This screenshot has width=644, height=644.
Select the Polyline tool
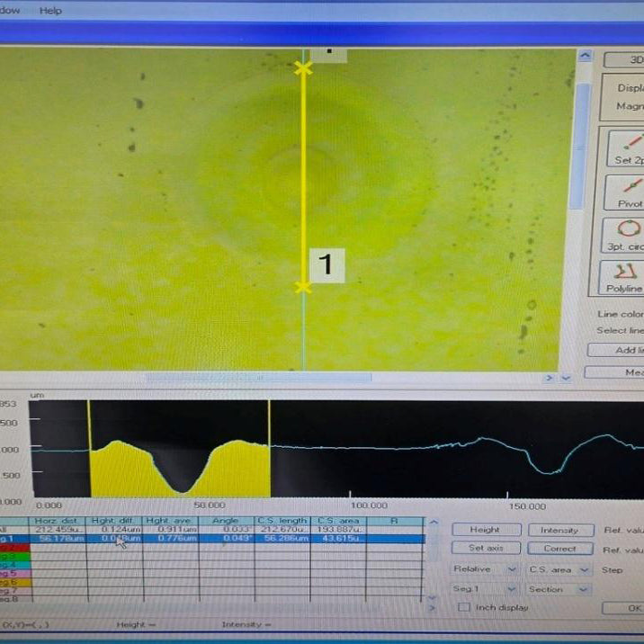pos(622,277)
